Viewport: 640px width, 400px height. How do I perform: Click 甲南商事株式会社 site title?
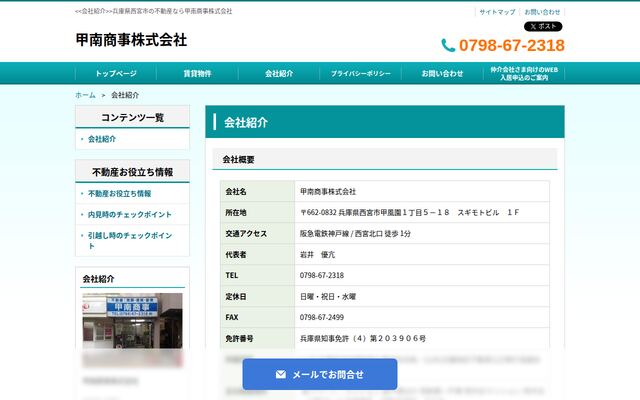pos(131,40)
